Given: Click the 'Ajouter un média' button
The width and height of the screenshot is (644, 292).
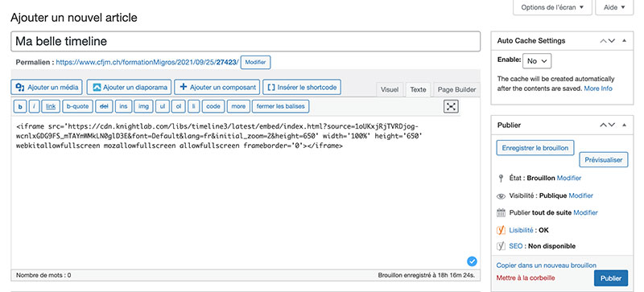Looking at the screenshot, I should click(x=47, y=87).
